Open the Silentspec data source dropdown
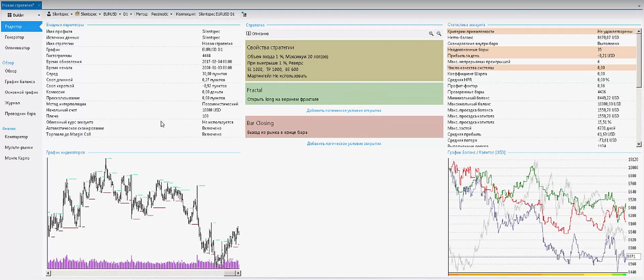Image resolution: width=644 pixels, height=280 pixels. [100, 14]
